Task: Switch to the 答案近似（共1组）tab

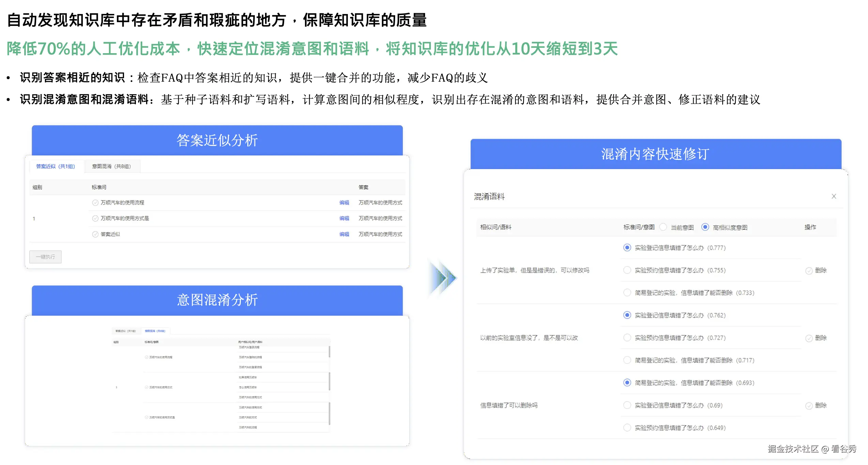Action: 56,166
